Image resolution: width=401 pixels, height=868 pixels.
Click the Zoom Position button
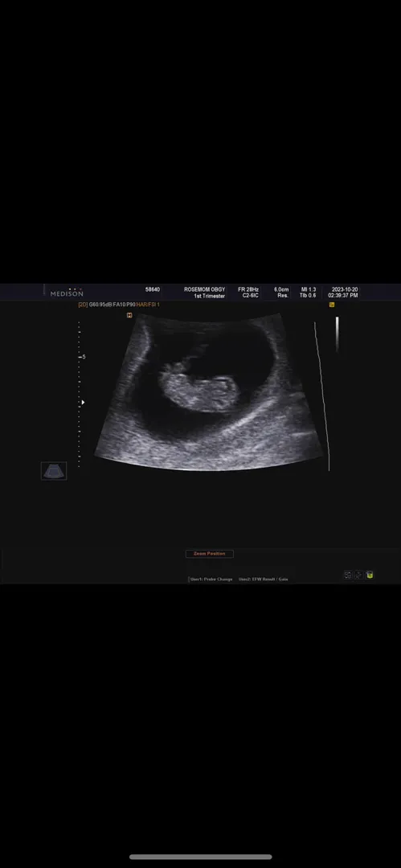[x=210, y=554]
